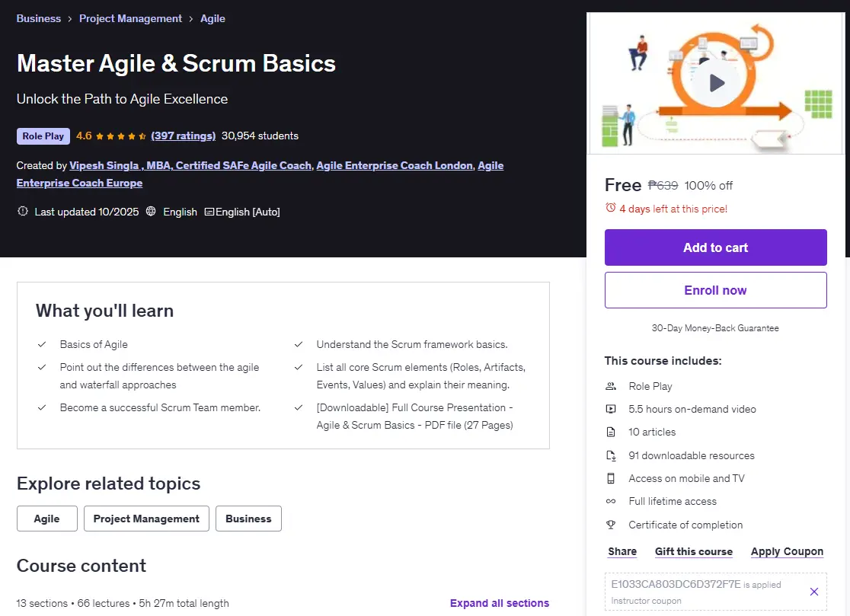
Task: Play the course preview video
Action: (717, 83)
